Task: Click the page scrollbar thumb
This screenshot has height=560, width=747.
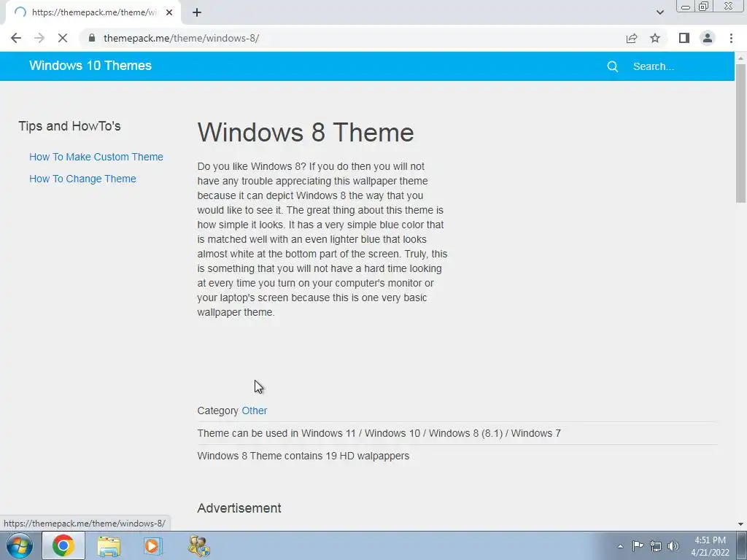Action: click(741, 133)
